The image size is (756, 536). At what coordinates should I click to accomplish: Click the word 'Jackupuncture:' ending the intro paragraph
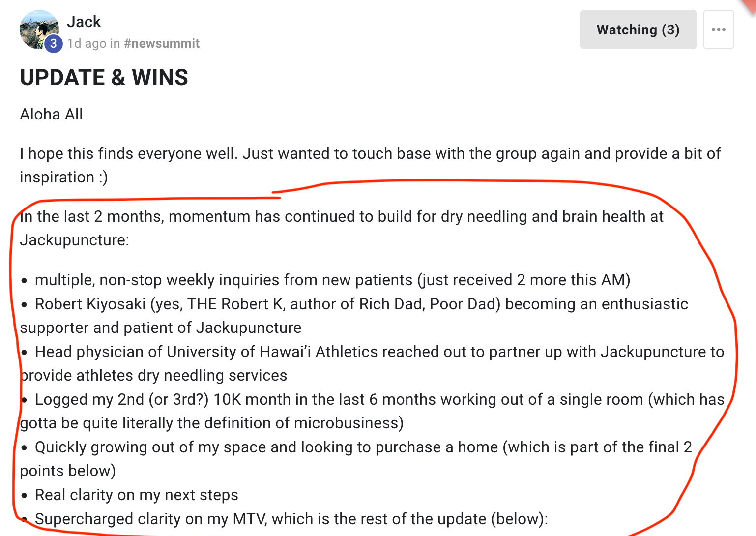[x=74, y=240]
